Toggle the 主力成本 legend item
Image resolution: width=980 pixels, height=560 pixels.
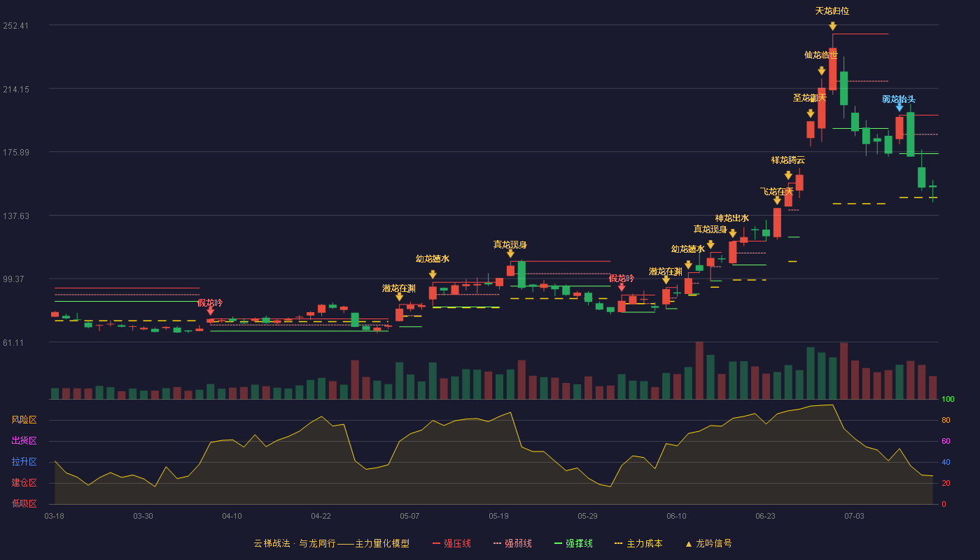(x=638, y=543)
